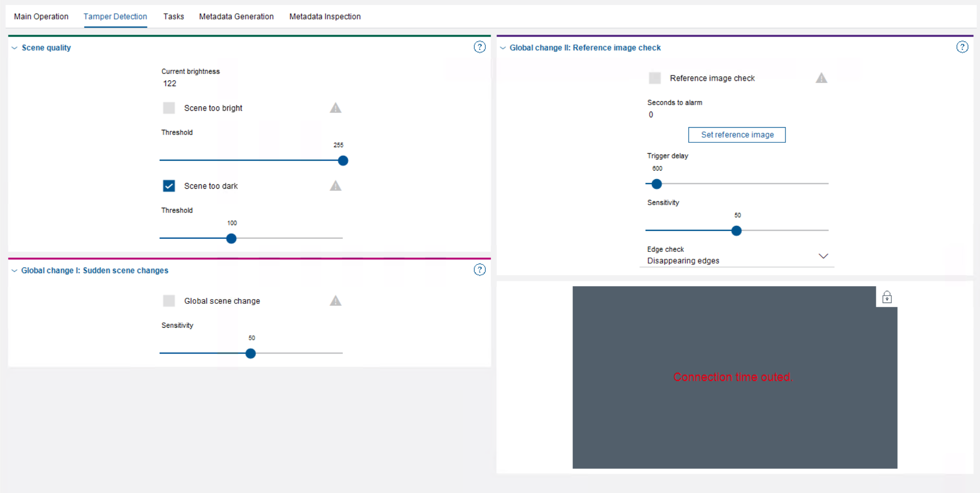The width and height of the screenshot is (980, 493).
Task: Click the Trigger delay slider handle
Action: point(657,184)
